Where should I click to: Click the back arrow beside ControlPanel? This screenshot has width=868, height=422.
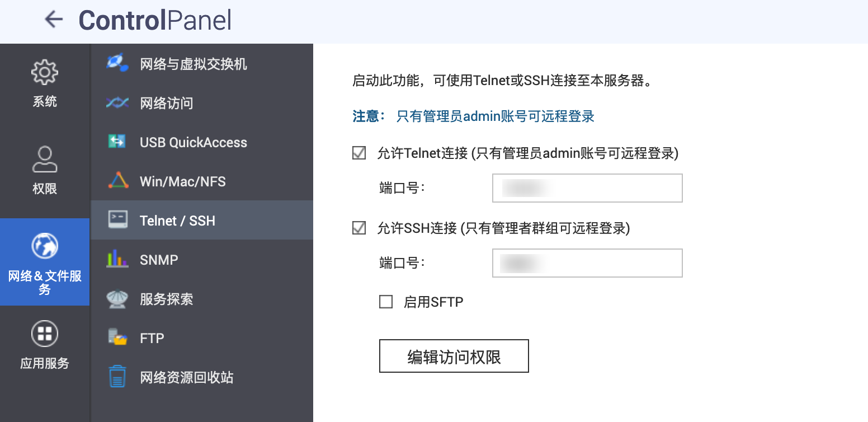pyautogui.click(x=54, y=20)
